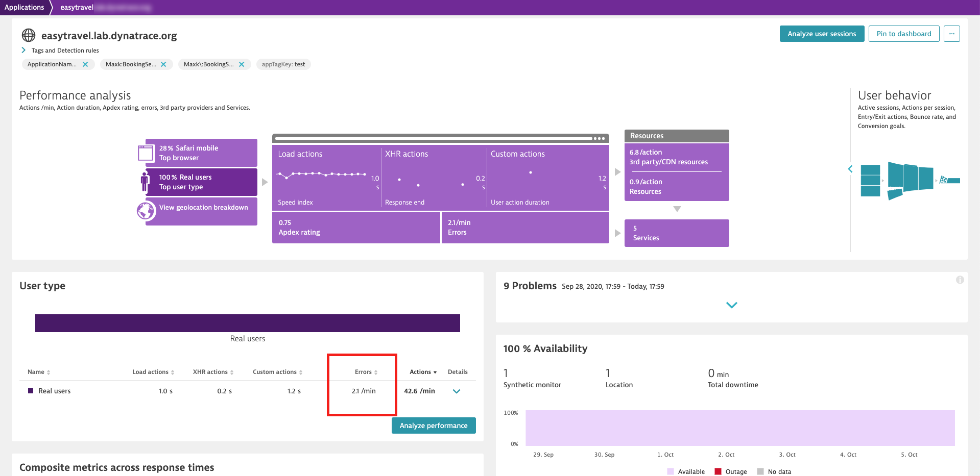Viewport: 980px width, 476px height.
Task: Sort table by Name column
Action: coord(39,372)
